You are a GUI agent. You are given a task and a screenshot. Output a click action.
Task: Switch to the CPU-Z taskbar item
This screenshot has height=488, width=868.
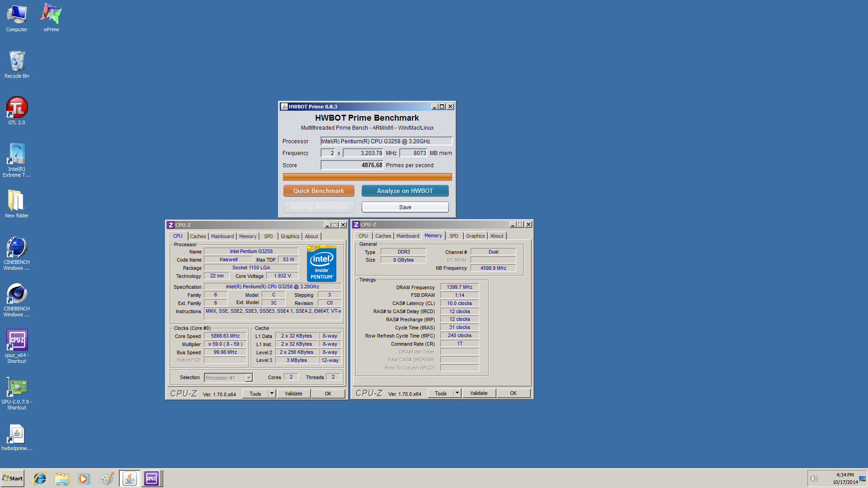coord(151,479)
